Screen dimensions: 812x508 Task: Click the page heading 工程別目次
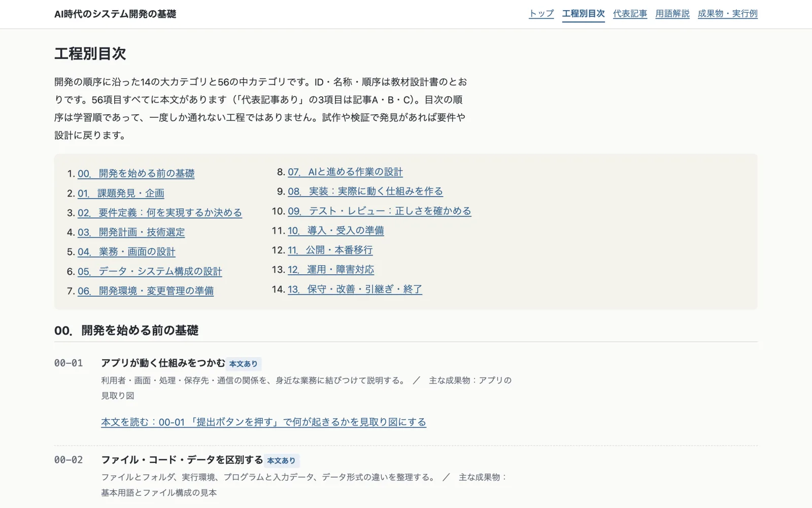[90, 54]
